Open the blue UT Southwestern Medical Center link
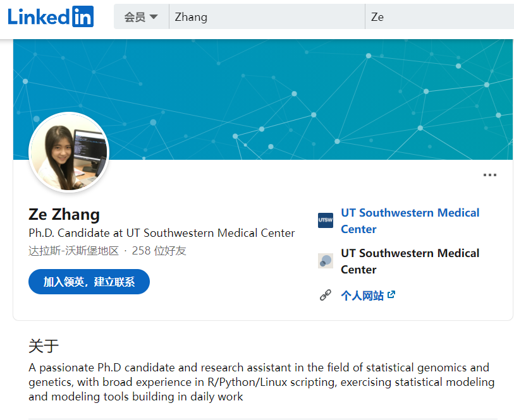Screen dimensions: 514x420 (x=410, y=220)
